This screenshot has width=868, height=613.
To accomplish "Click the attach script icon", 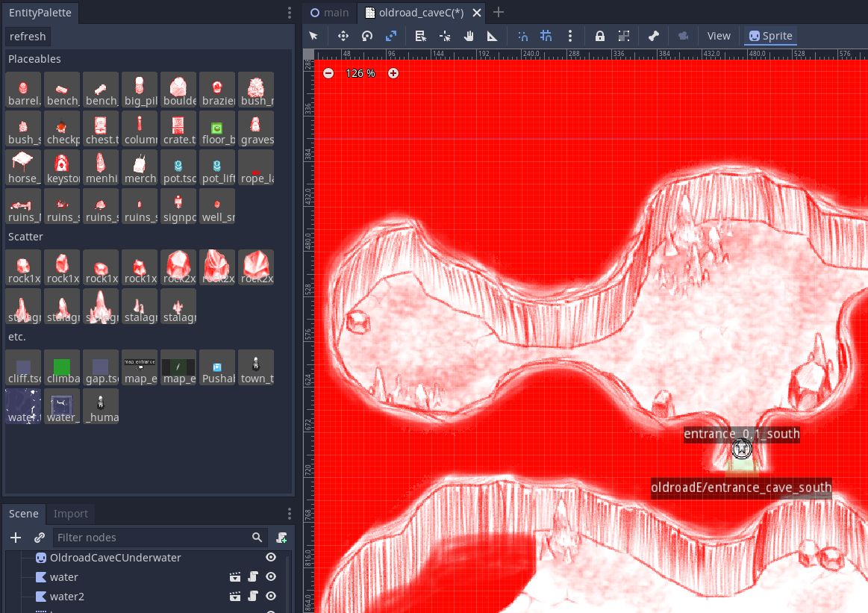I will click(281, 538).
